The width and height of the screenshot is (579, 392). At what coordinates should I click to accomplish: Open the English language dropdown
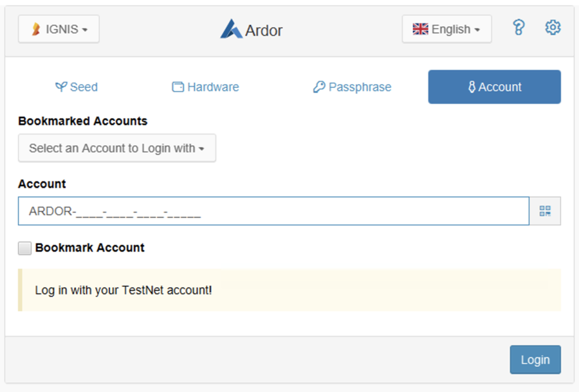[x=446, y=29]
